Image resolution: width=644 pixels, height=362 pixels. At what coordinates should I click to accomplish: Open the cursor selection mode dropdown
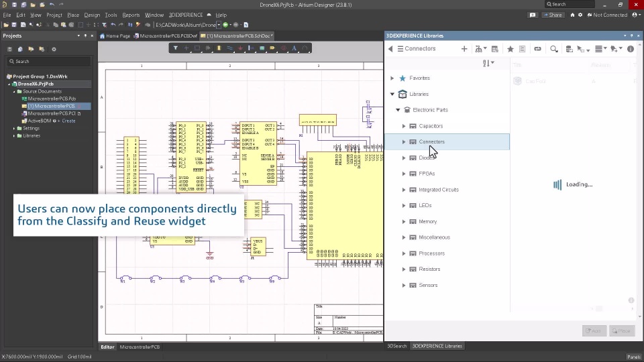(x=583, y=49)
